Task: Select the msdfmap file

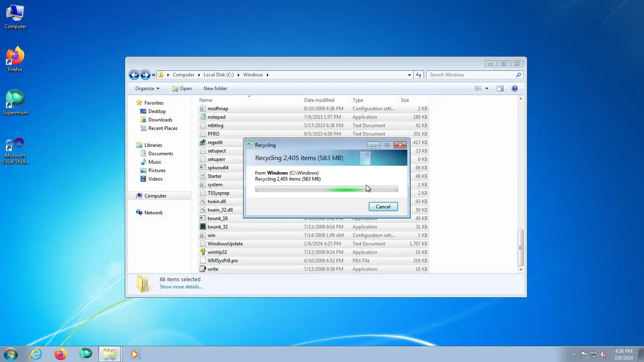Action: pyautogui.click(x=314, y=109)
